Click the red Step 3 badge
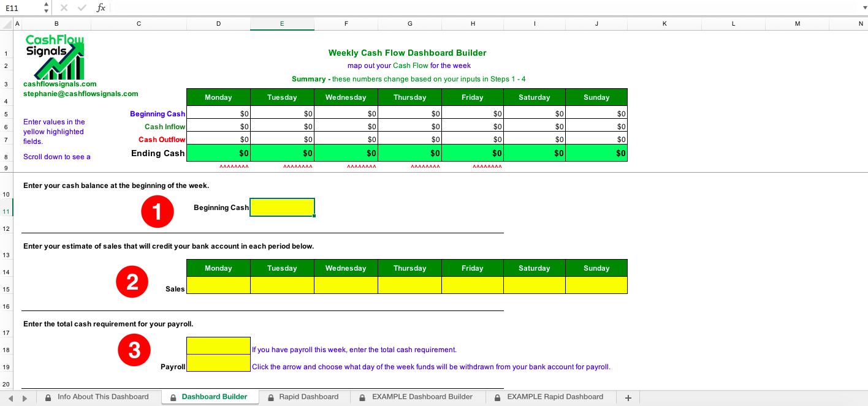Screen dimensions: 868x406 coord(134,350)
